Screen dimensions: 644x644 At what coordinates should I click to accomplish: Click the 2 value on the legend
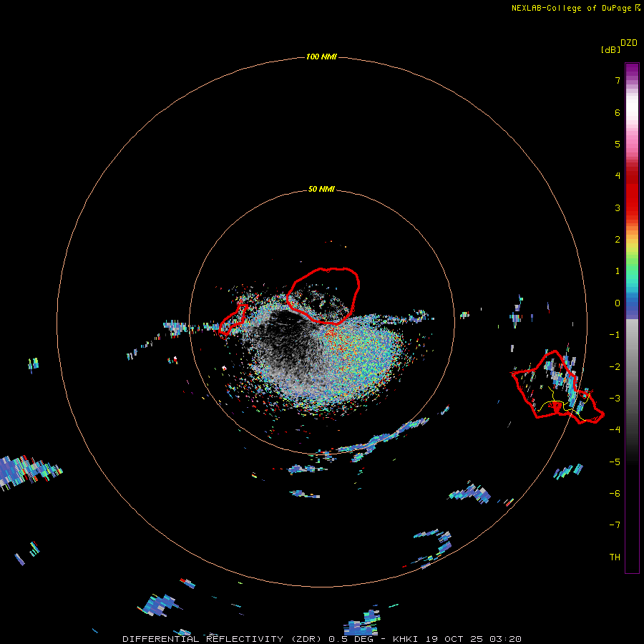pyautogui.click(x=618, y=240)
